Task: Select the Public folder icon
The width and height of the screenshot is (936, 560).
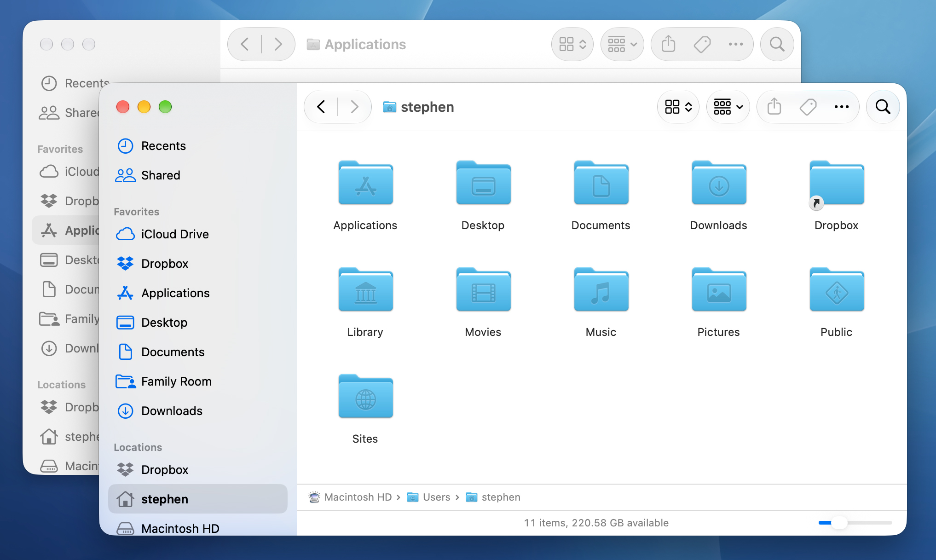Action: click(x=837, y=289)
